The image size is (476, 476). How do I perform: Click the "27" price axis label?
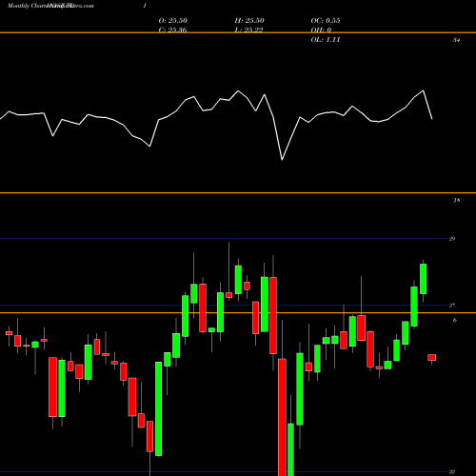(452, 306)
